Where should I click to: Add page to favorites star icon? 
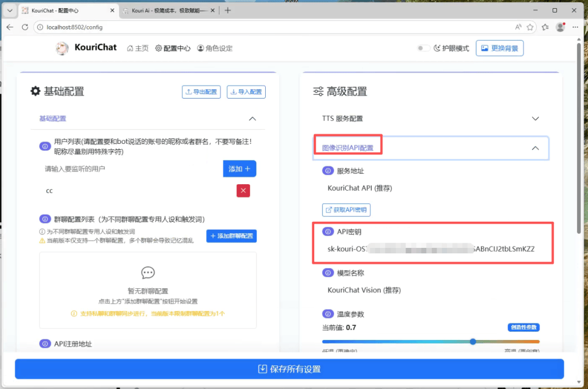point(530,27)
